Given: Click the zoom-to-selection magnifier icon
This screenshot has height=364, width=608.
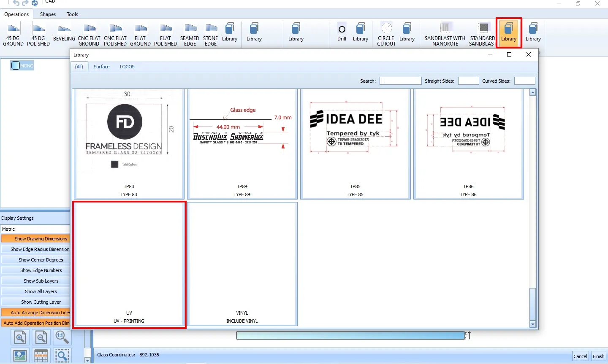Looking at the screenshot, I should (62, 356).
